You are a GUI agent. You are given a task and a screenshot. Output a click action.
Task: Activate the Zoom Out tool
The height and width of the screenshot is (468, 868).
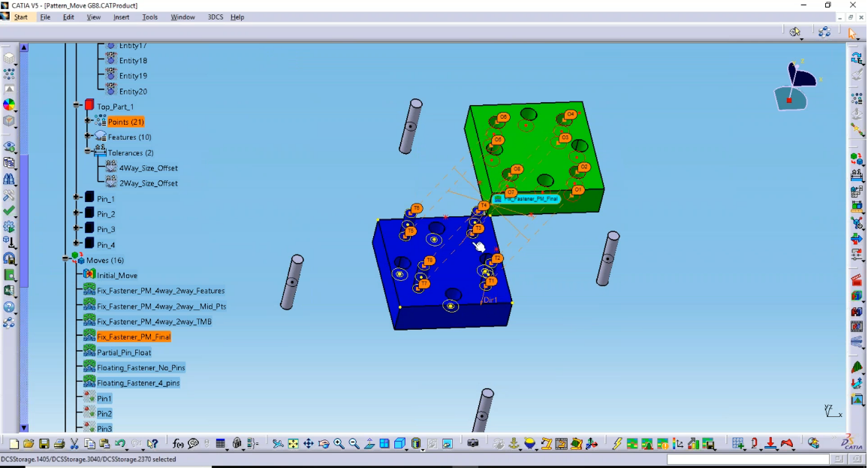click(354, 442)
